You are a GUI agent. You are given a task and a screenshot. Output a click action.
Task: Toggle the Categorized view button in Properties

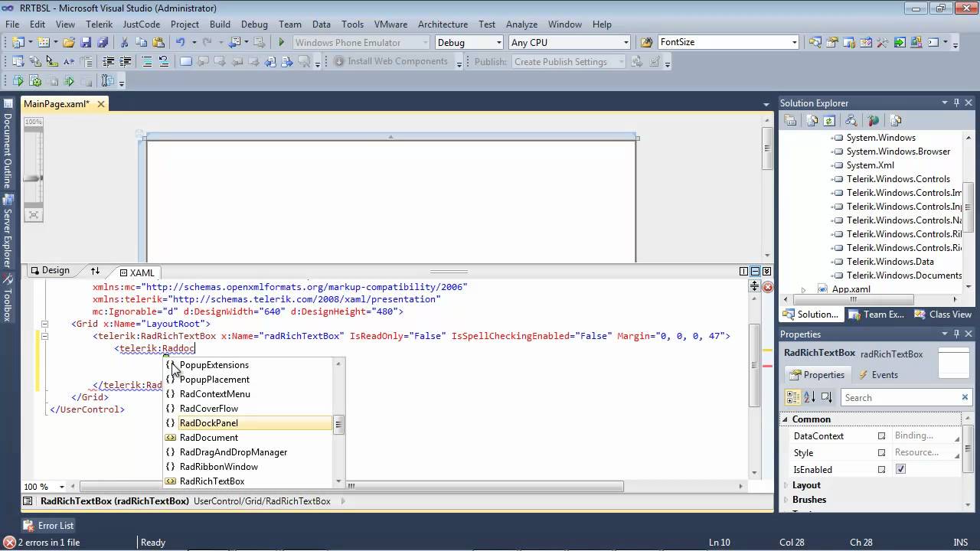click(x=793, y=397)
